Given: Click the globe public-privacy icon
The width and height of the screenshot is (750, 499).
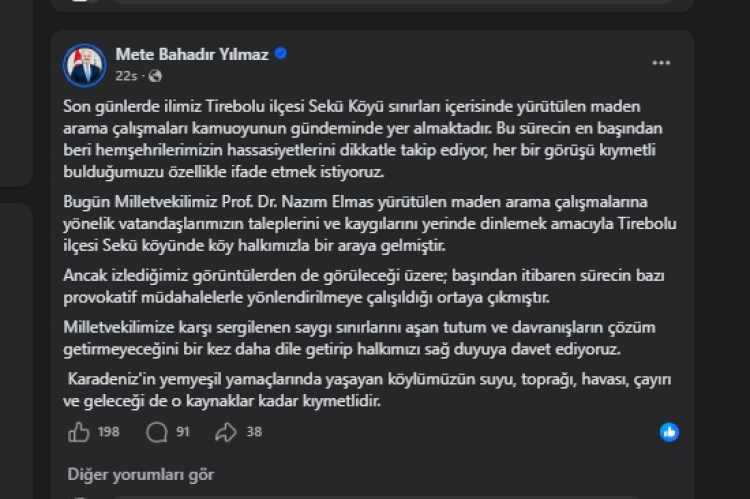Looking at the screenshot, I should 155,76.
